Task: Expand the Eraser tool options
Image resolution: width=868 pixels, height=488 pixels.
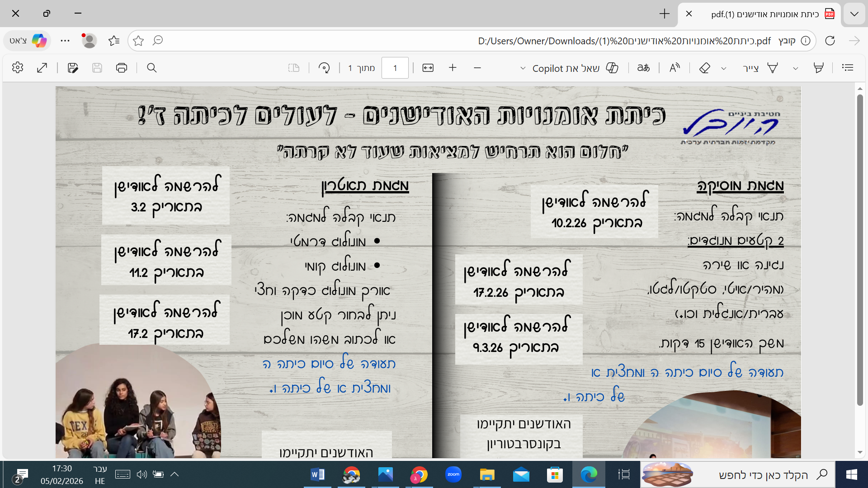Action: [x=724, y=68]
